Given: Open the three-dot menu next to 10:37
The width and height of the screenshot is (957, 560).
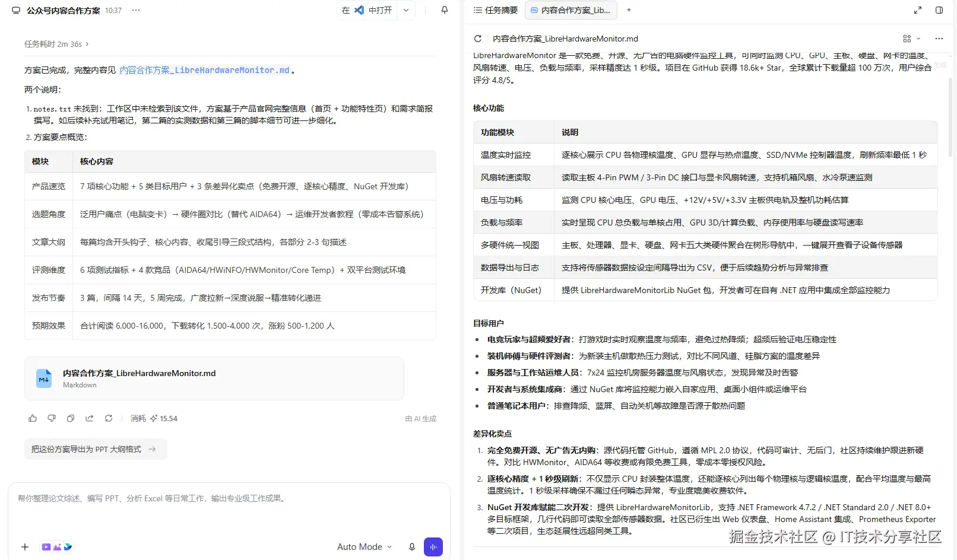Looking at the screenshot, I should 136,11.
